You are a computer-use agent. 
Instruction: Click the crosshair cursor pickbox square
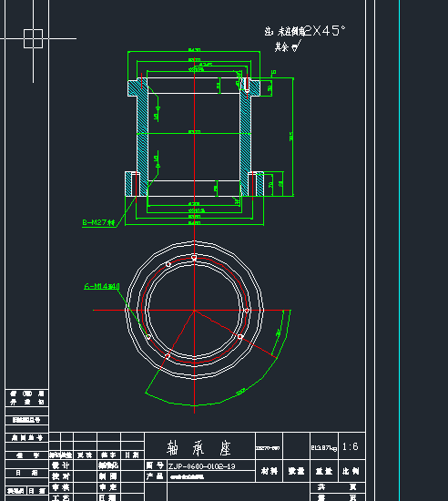point(33,38)
